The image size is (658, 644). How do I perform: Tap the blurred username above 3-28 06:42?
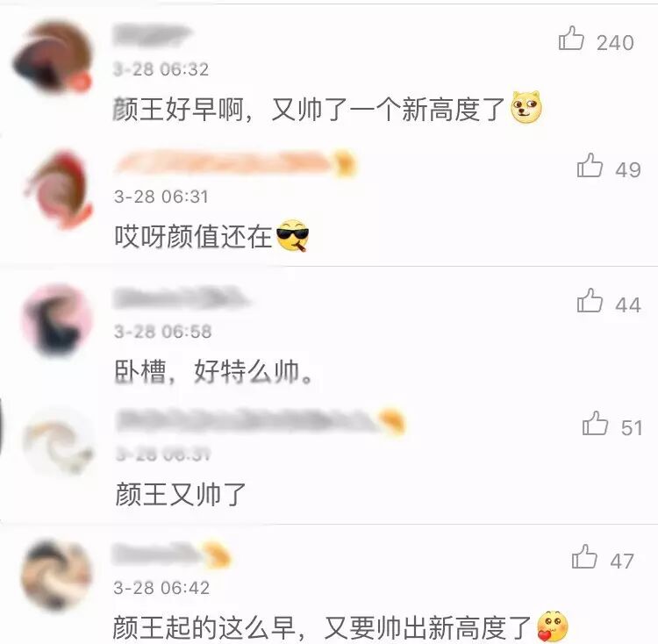click(172, 555)
